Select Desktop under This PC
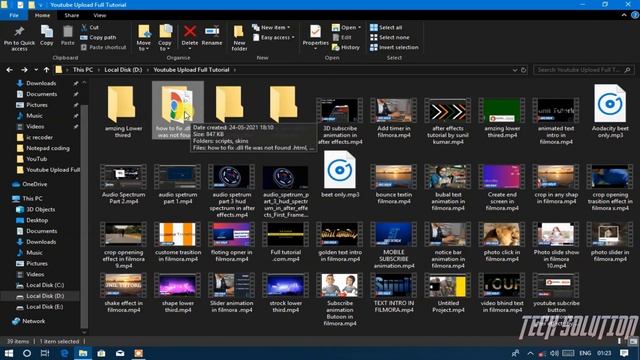640x360 pixels. point(37,220)
